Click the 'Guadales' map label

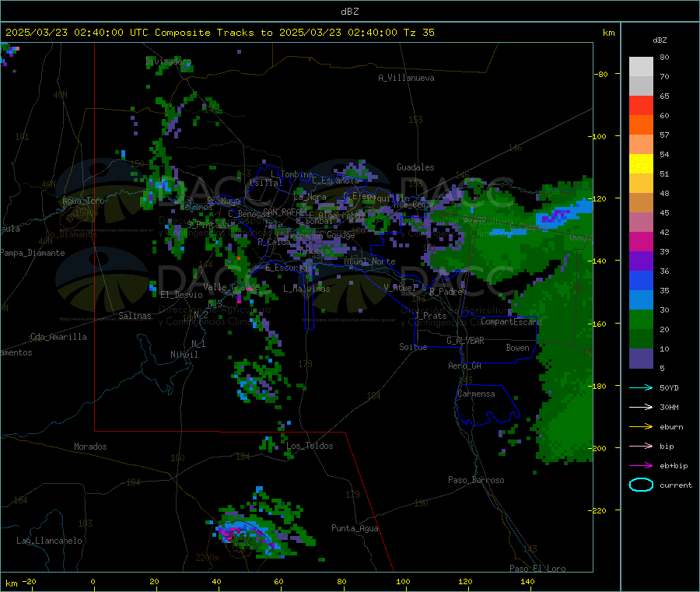[x=415, y=167]
